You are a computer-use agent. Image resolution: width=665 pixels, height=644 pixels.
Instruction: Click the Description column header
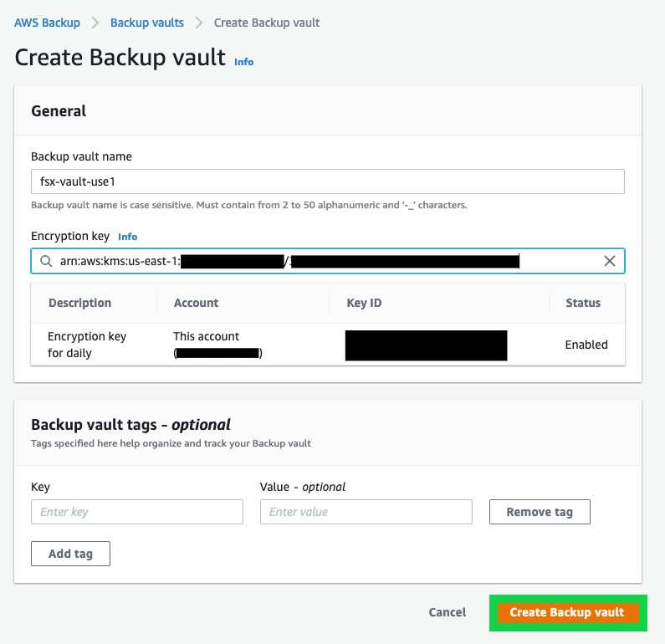[x=79, y=303]
